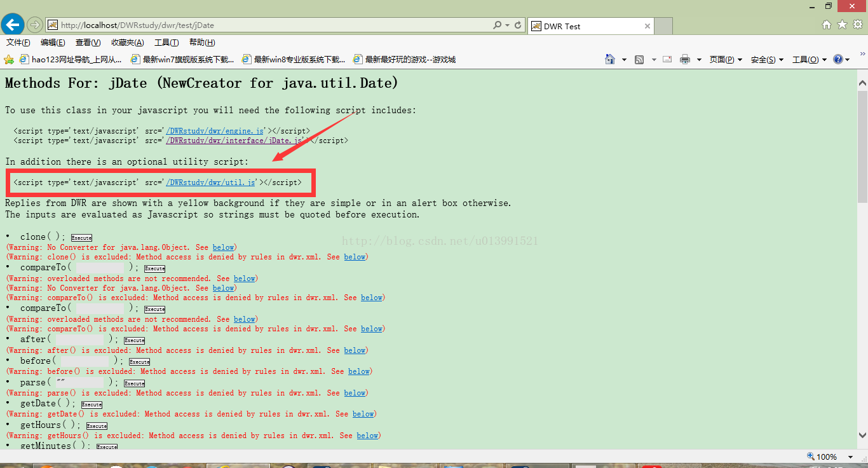Open the /DWRstudy/dwr/engine.js link
Viewport: 868px width, 468px height.
[215, 131]
